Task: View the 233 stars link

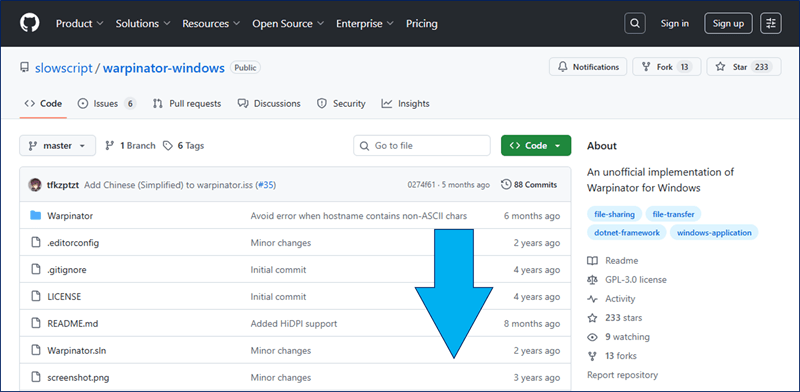Action: coord(616,318)
